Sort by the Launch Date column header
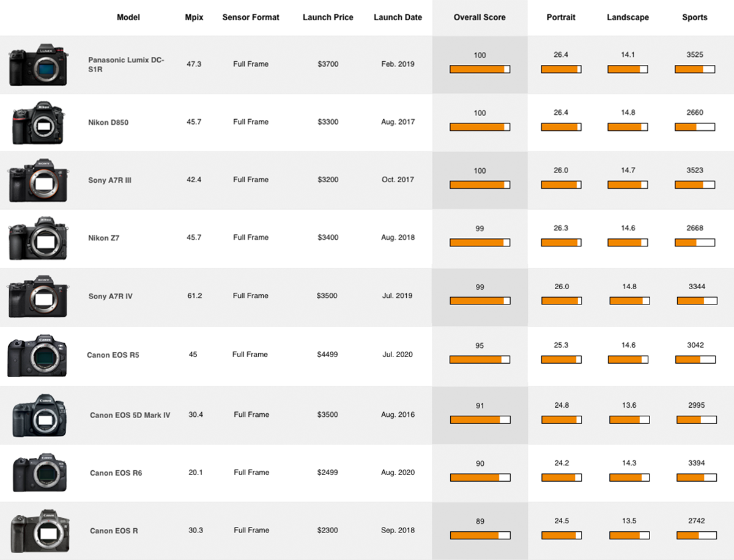This screenshot has width=734, height=560. point(398,18)
